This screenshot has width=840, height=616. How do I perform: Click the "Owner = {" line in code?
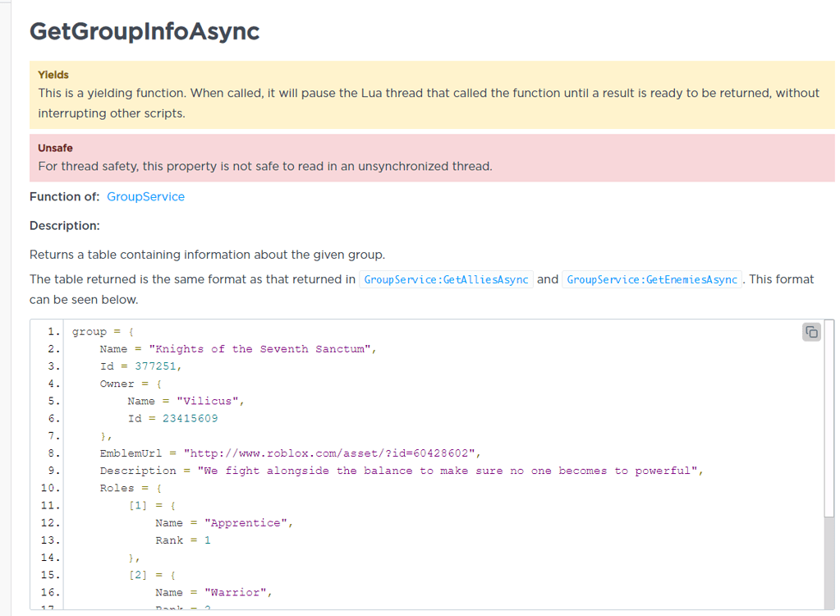(131, 384)
